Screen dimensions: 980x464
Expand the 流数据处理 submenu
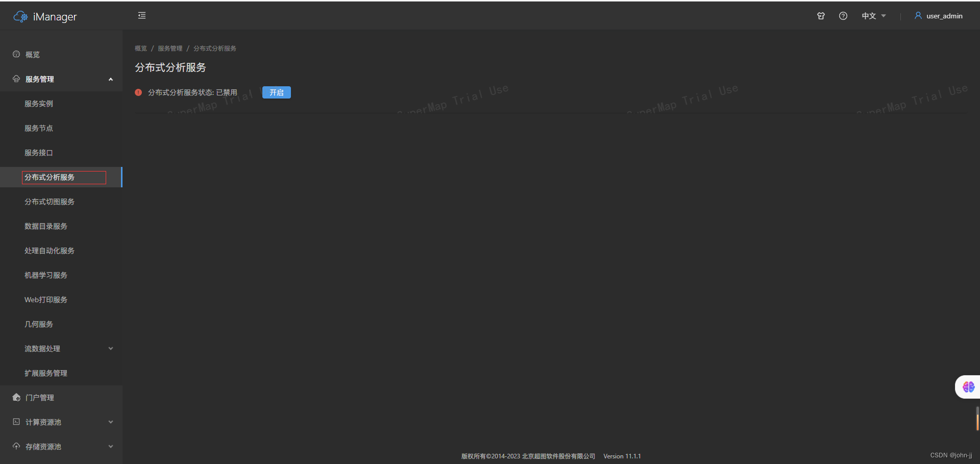tap(111, 349)
